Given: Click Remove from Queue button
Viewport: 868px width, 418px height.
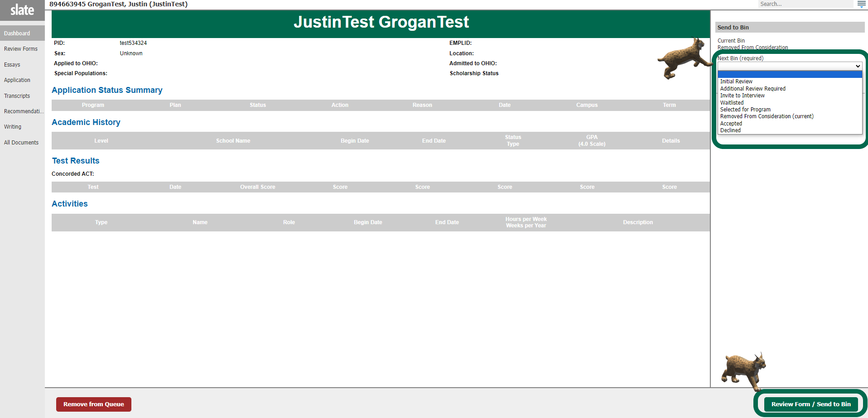Looking at the screenshot, I should (x=94, y=404).
